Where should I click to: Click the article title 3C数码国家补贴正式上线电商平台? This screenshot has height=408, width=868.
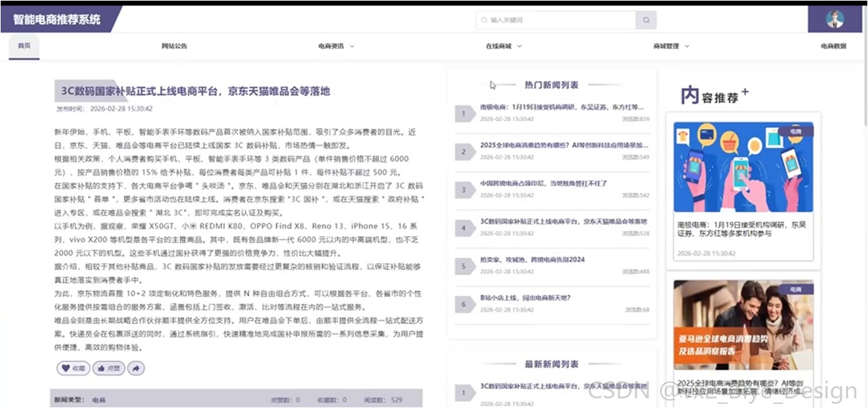[x=196, y=91]
